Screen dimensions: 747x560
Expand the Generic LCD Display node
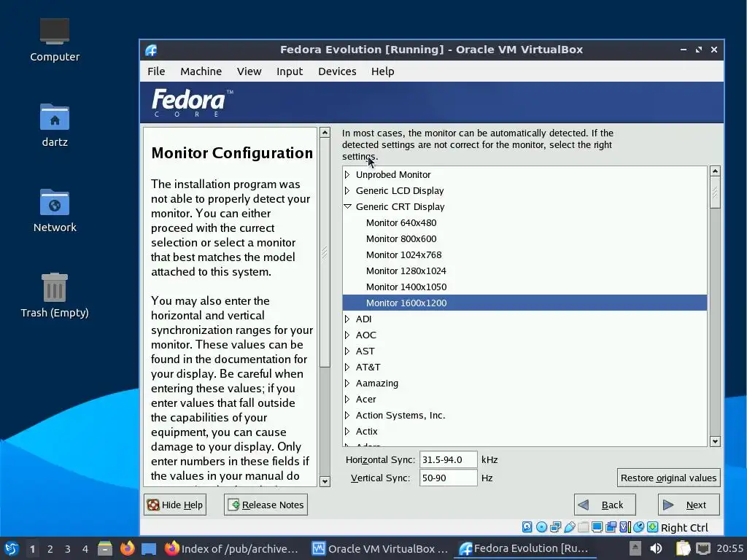[347, 190]
